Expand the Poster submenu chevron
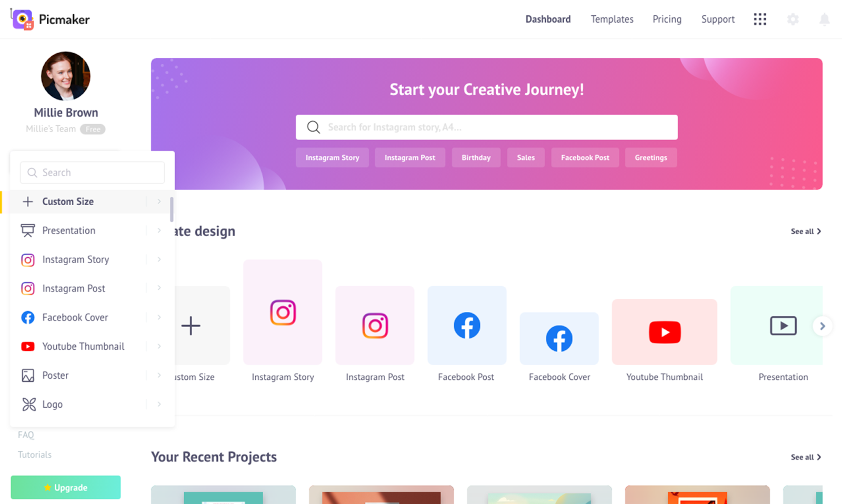The height and width of the screenshot is (504, 842). pos(159,375)
